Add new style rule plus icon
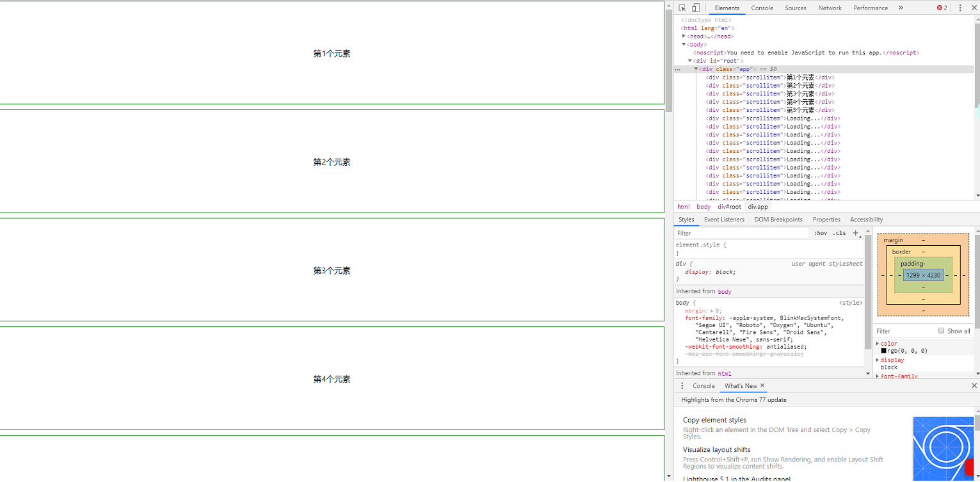980x482 pixels. pyautogui.click(x=856, y=233)
